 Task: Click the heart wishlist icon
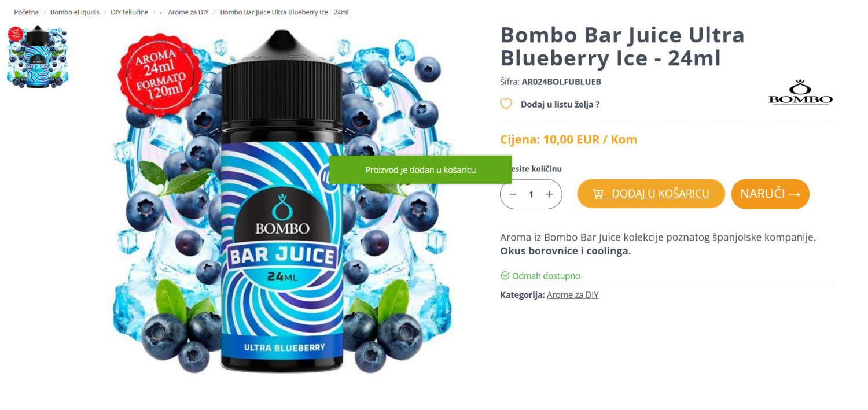tap(506, 104)
